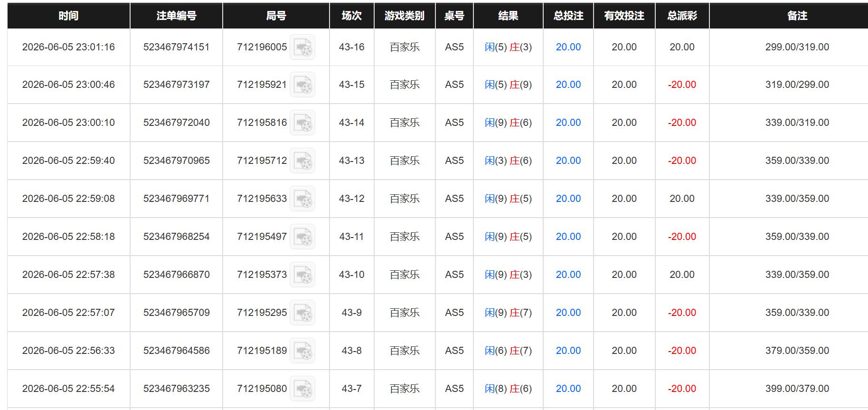Click the 场次 column header
Screen dimensions: 868x410
352,16
